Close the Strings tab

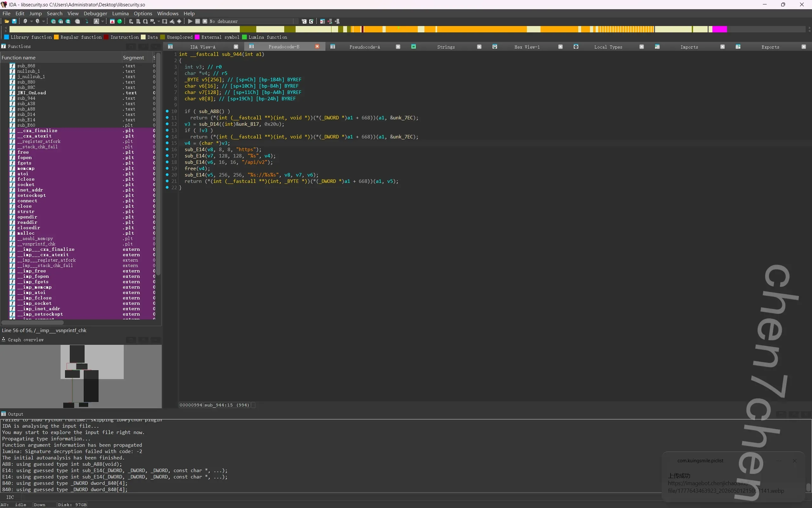click(x=479, y=47)
